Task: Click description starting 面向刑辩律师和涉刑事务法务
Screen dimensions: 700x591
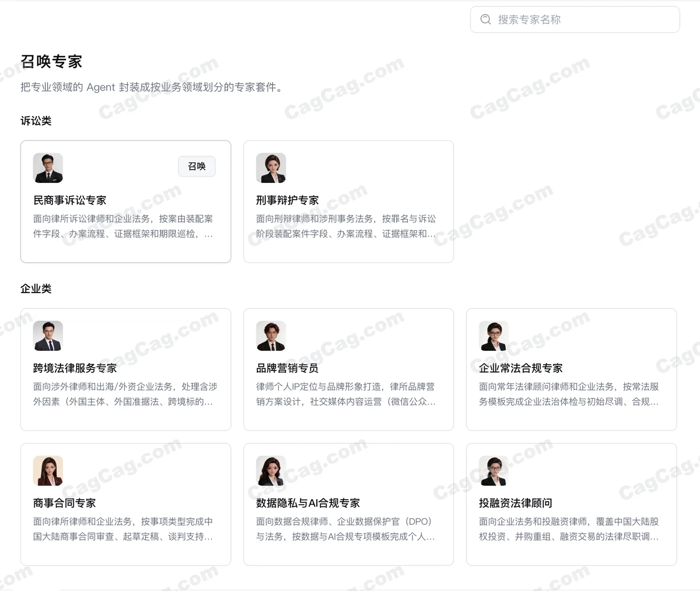Action: coord(346,226)
